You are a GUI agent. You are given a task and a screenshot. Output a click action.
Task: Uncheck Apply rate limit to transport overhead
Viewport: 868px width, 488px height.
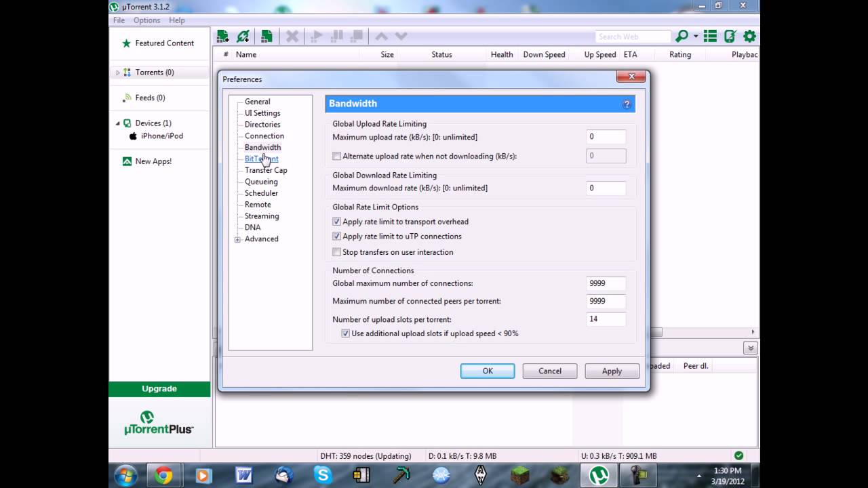pyautogui.click(x=337, y=222)
